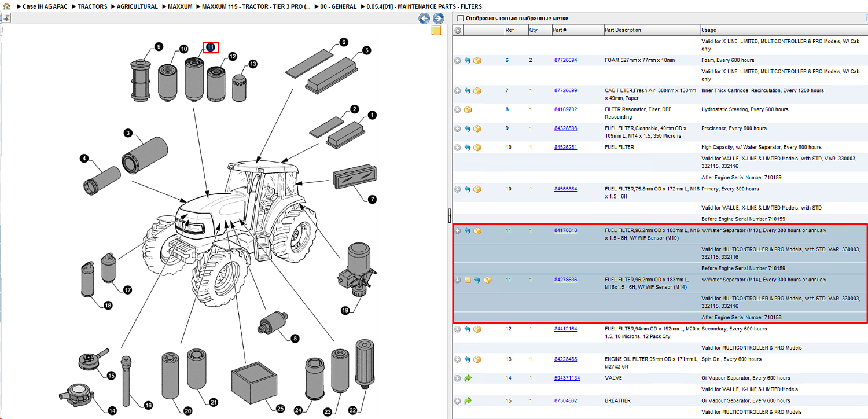Click the blue replacement arrow for part 87726694
Viewport: 868px width, 419px height.
tap(468, 60)
